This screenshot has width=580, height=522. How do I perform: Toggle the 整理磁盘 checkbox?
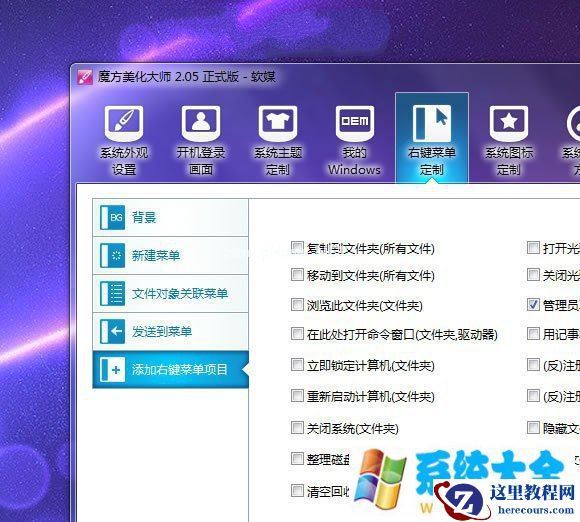[297, 459]
